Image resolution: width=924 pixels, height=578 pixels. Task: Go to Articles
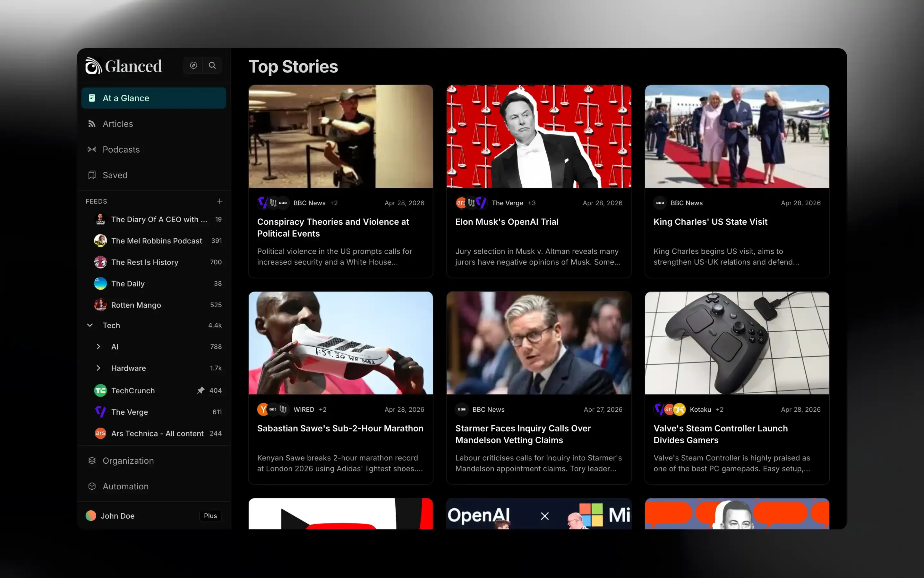pyautogui.click(x=153, y=124)
